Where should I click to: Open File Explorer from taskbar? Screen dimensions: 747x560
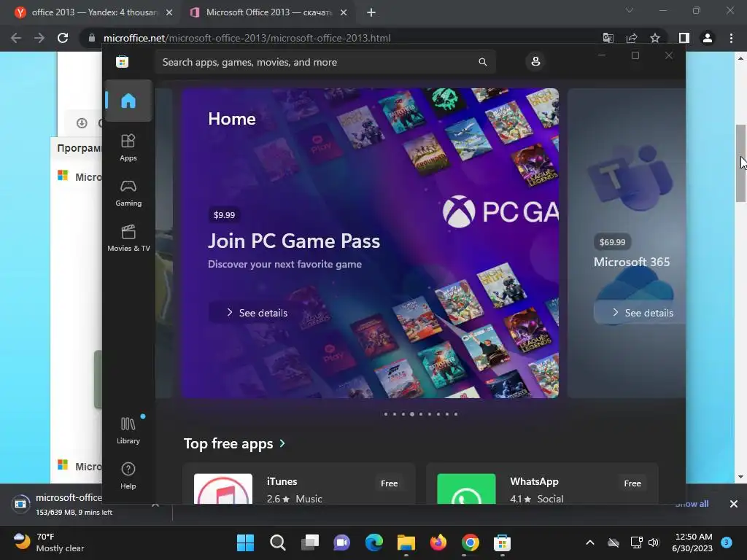pos(406,542)
